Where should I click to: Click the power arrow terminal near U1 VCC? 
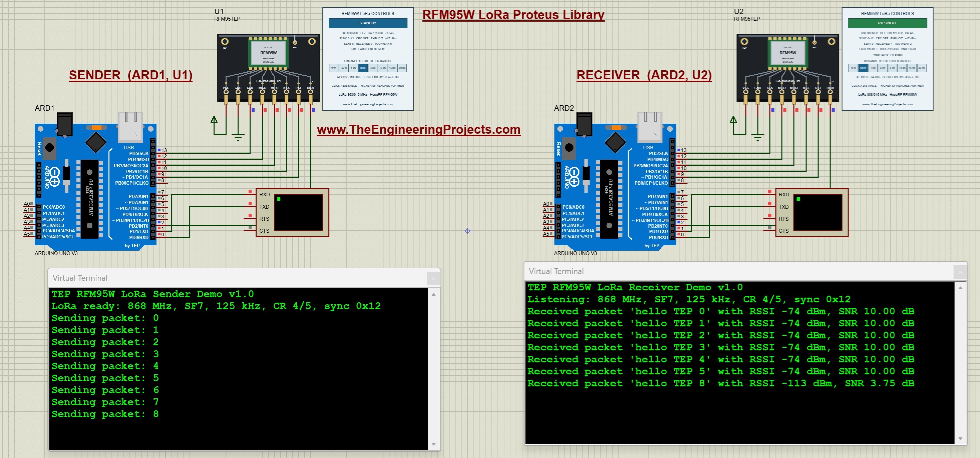214,120
